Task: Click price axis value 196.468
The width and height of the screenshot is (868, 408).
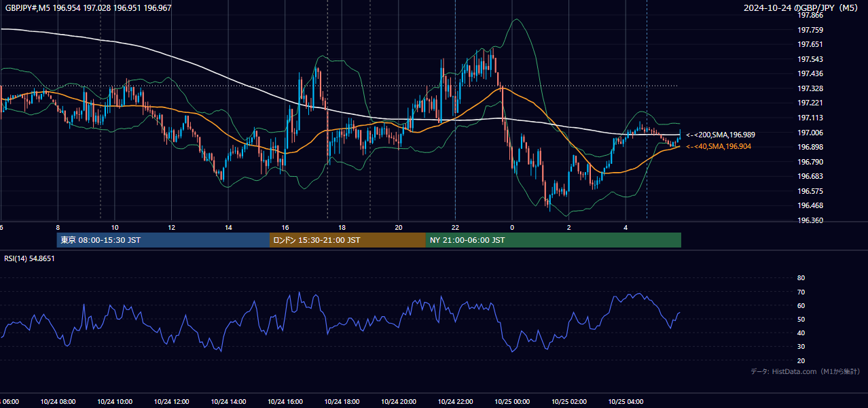Action: (811, 205)
